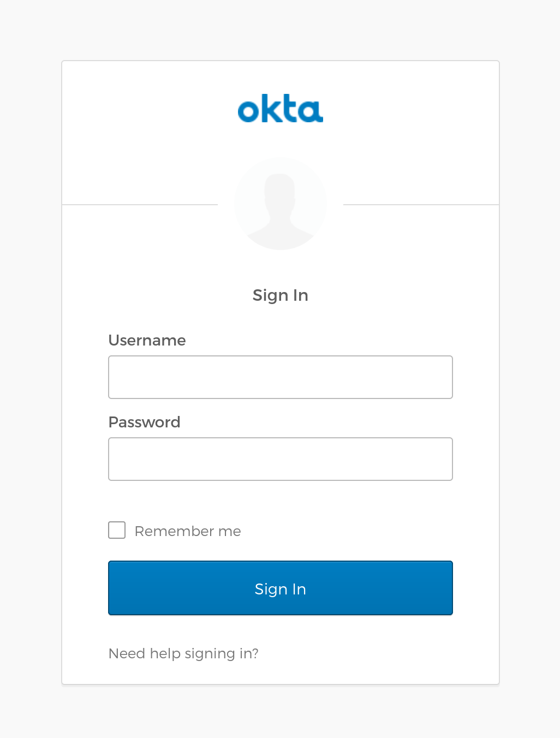Click the profile silhouette above Sign In
The width and height of the screenshot is (560, 738).
tap(280, 203)
